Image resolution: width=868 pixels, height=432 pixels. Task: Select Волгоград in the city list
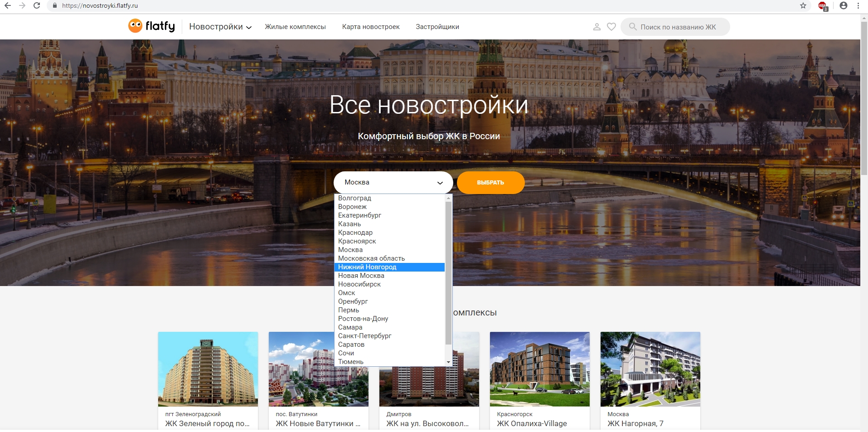pos(390,198)
